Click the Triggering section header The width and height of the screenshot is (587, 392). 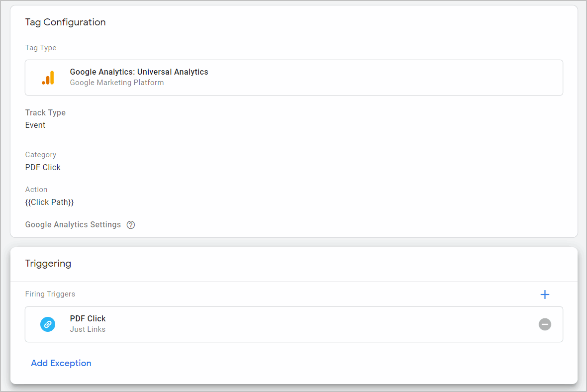pyautogui.click(x=48, y=263)
